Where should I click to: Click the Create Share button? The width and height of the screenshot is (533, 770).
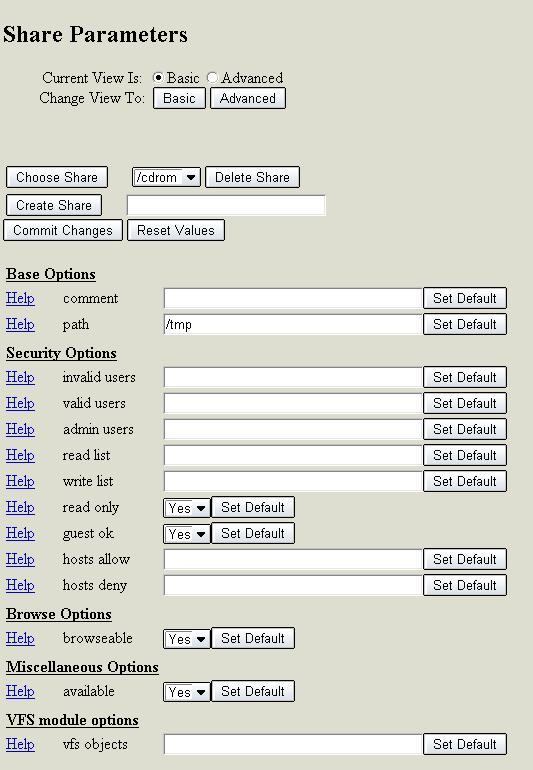[x=54, y=205]
